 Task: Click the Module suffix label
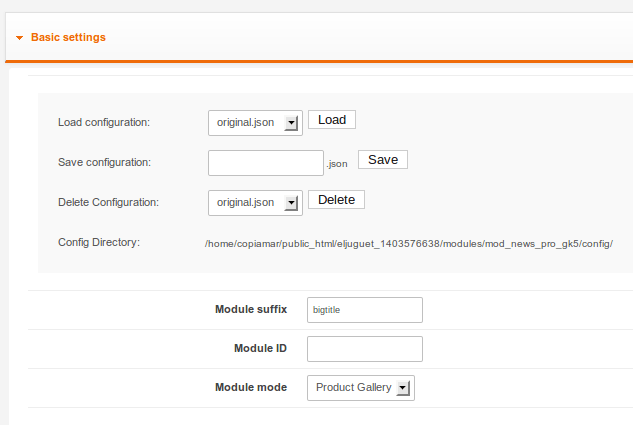(x=251, y=309)
